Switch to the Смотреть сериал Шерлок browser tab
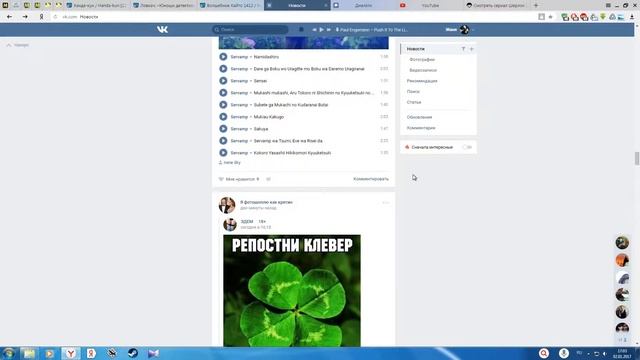Viewport: 640px width, 360px height. [497, 5]
